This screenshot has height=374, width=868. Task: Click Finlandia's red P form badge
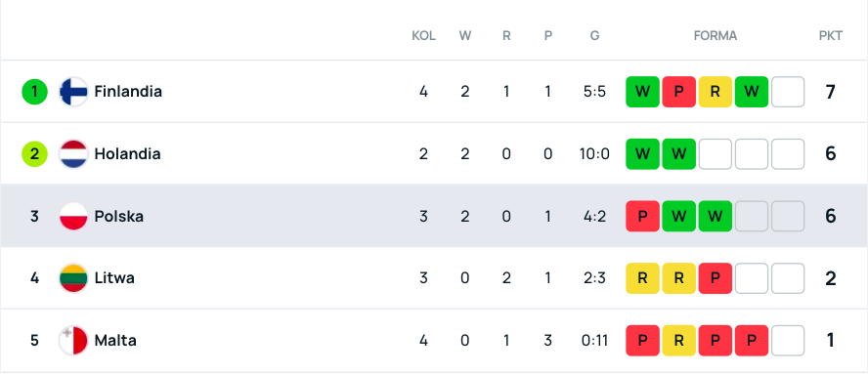click(x=678, y=91)
